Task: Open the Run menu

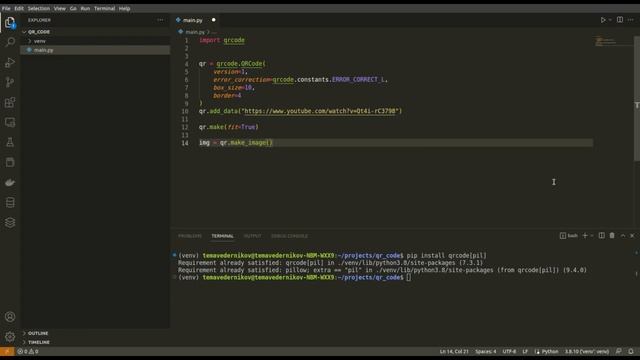Action: click(x=85, y=8)
